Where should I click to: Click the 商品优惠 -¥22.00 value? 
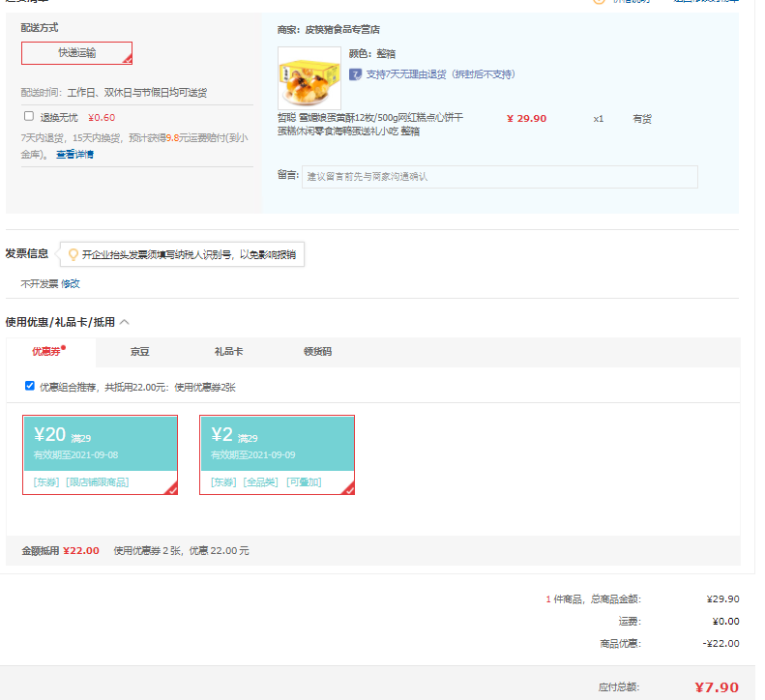tap(721, 643)
